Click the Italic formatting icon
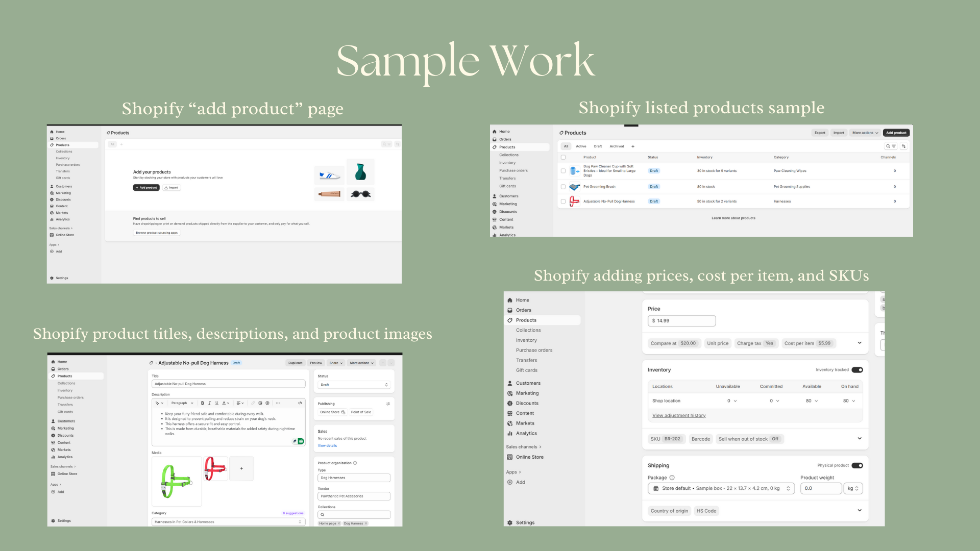980x551 pixels. point(209,403)
